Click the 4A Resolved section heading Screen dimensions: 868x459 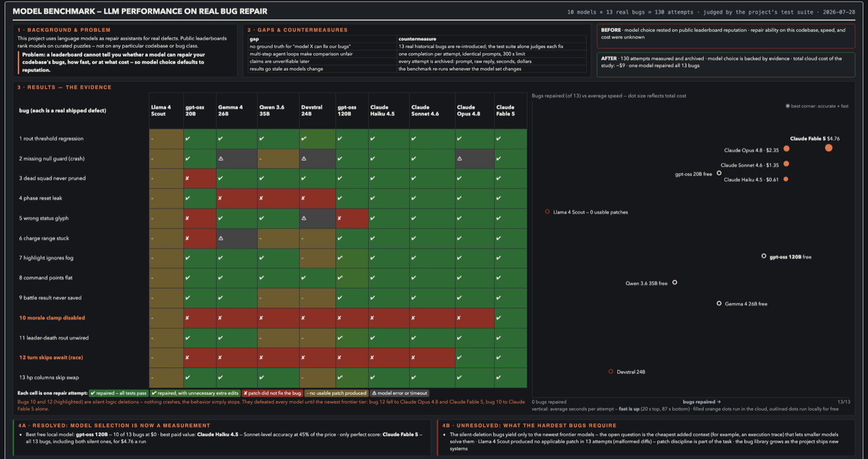tap(115, 425)
